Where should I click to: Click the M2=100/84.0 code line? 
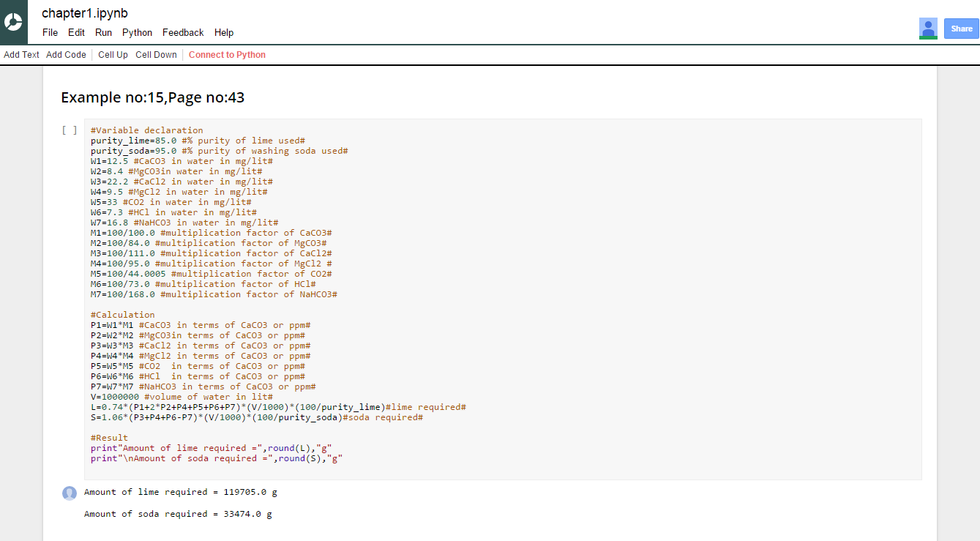click(209, 243)
